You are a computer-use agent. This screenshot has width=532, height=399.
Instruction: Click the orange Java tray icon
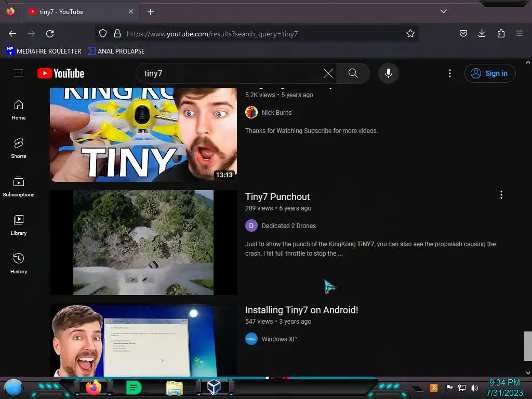434,388
